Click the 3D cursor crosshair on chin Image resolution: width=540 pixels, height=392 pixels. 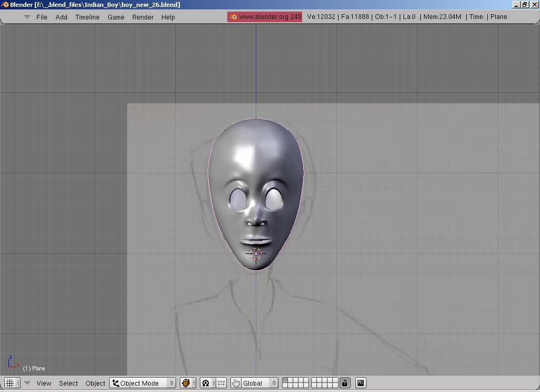point(256,253)
